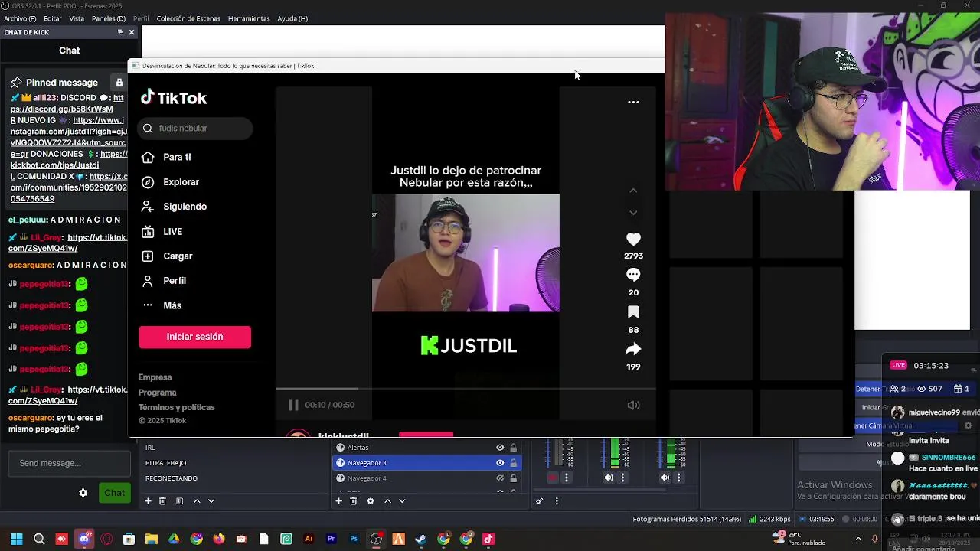Open middle audio channel options menu
980x551 pixels.
click(x=622, y=478)
